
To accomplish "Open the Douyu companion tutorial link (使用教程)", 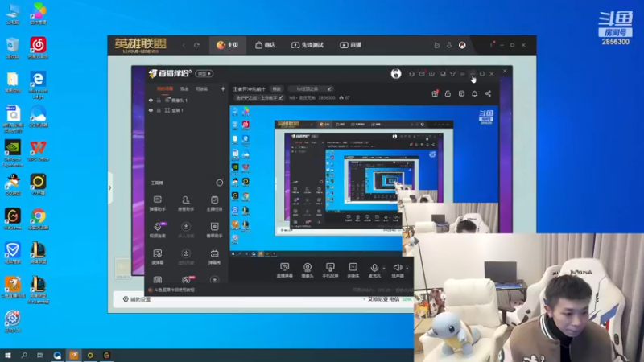I will point(172,290).
